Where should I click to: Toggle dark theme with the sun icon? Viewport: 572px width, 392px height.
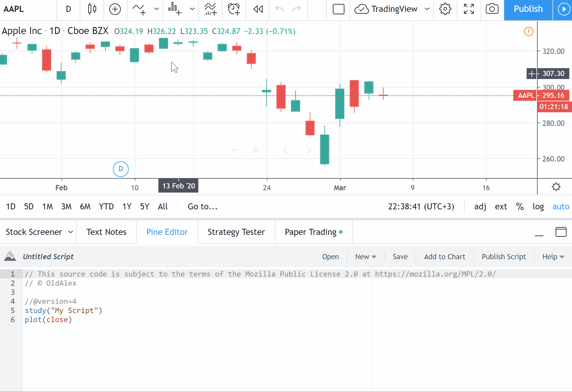pyautogui.click(x=556, y=187)
